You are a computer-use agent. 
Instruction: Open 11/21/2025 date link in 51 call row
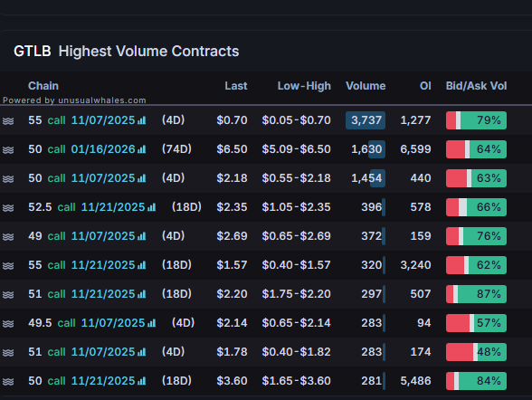(x=103, y=294)
